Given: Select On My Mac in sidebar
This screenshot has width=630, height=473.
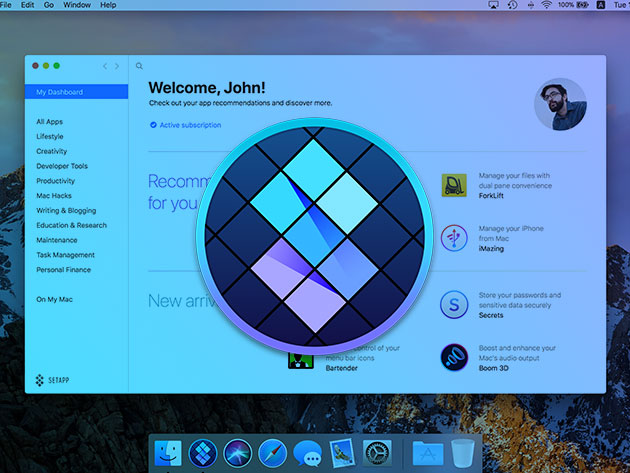Looking at the screenshot, I should point(55,299).
